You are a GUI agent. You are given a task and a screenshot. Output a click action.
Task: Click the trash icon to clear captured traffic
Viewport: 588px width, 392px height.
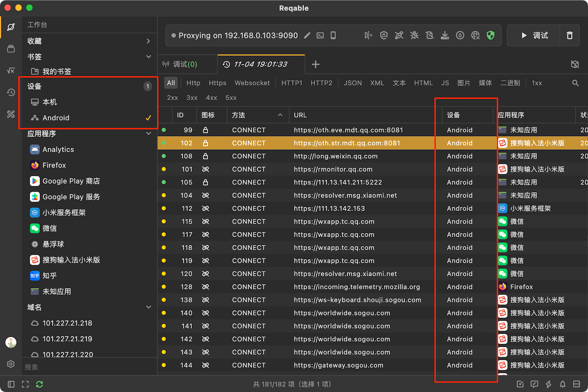point(570,35)
